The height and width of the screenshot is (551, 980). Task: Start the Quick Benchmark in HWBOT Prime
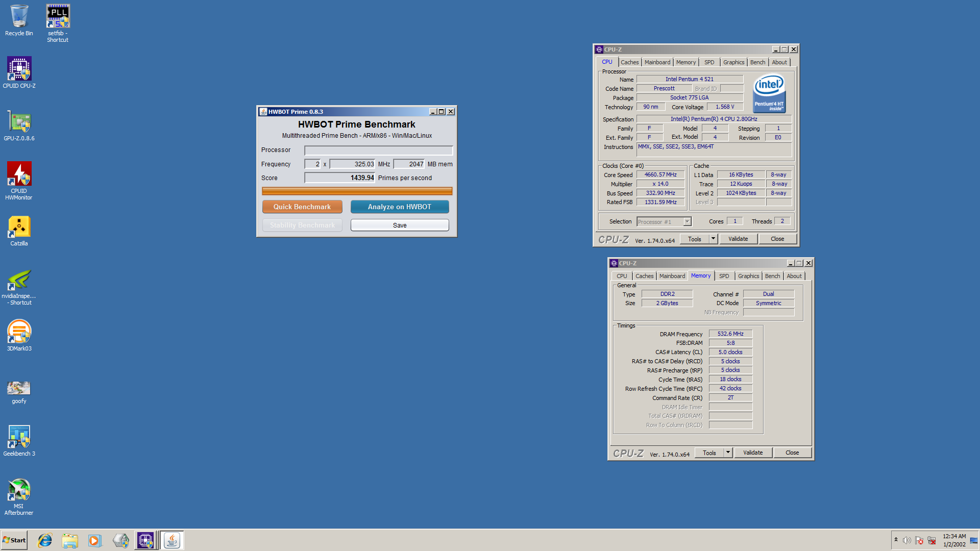click(302, 207)
